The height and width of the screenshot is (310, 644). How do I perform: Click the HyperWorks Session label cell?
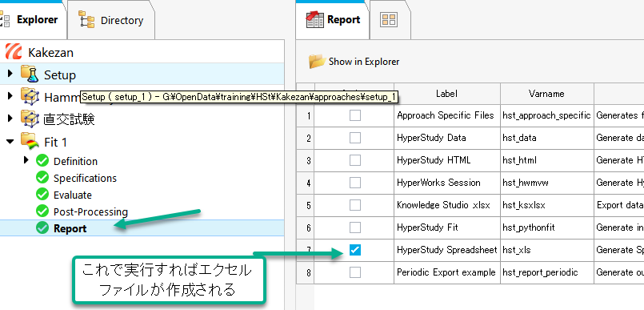tap(447, 183)
